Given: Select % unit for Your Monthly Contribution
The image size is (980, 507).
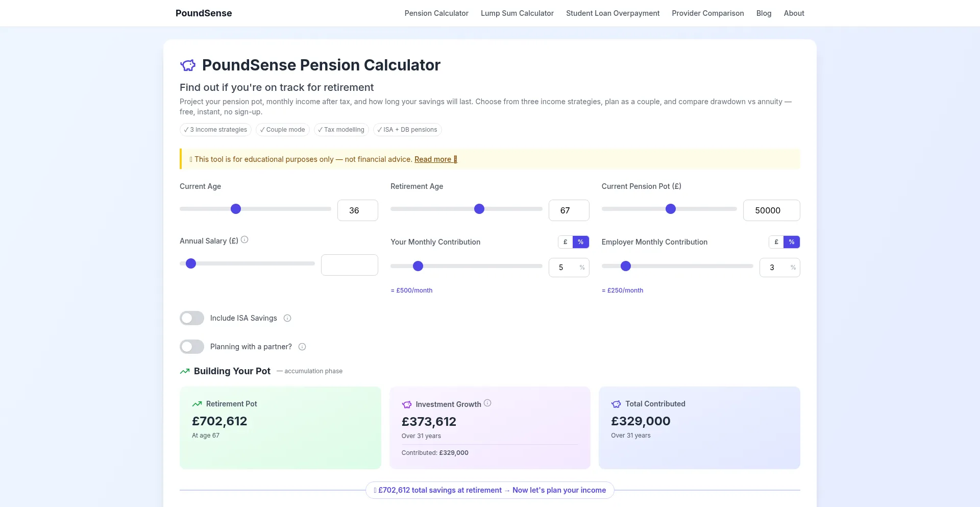Looking at the screenshot, I should (581, 242).
